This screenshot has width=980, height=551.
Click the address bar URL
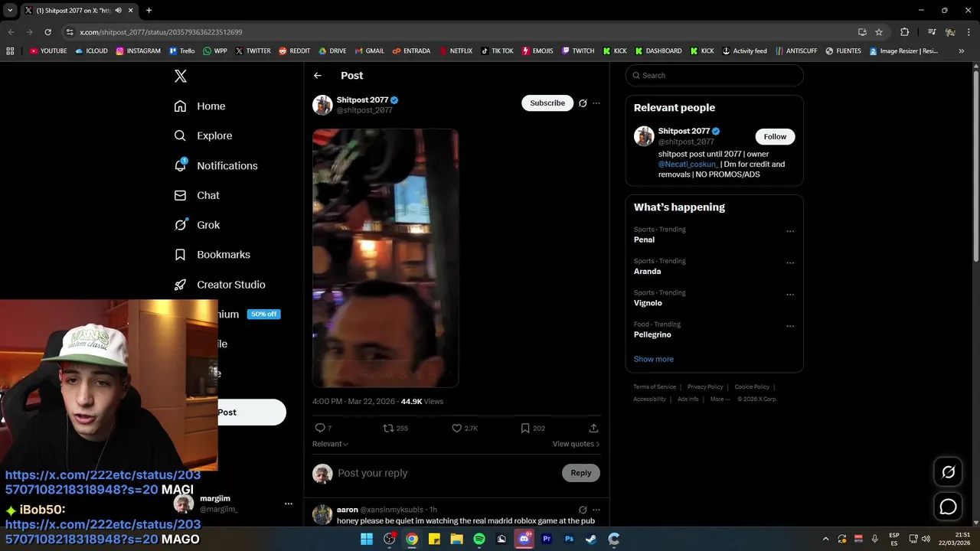coord(161,32)
